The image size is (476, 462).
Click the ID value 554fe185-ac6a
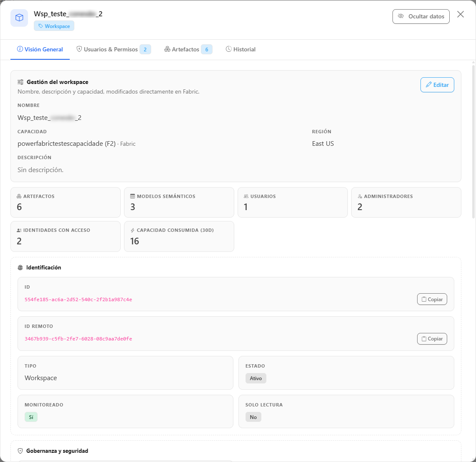[x=78, y=300]
